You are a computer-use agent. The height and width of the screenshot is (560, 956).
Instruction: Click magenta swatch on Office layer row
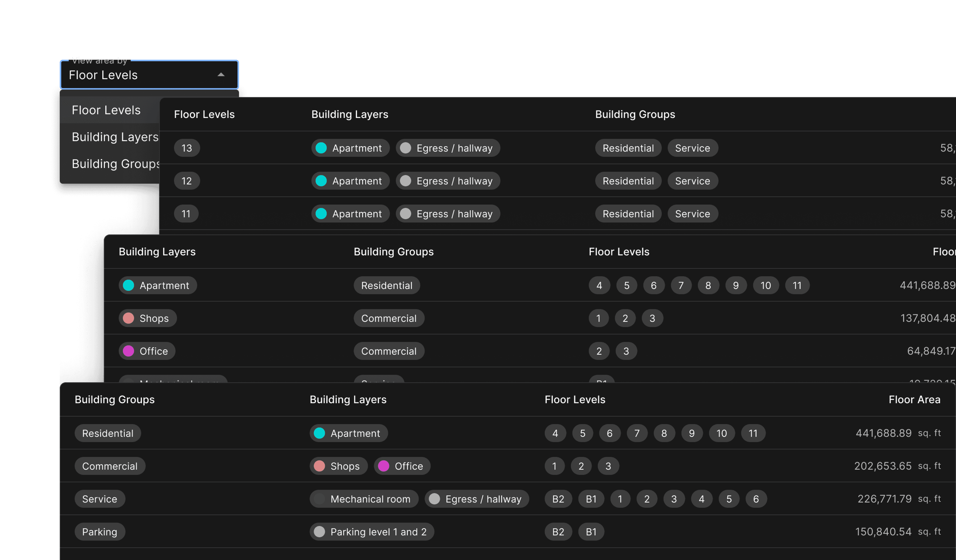pos(129,351)
